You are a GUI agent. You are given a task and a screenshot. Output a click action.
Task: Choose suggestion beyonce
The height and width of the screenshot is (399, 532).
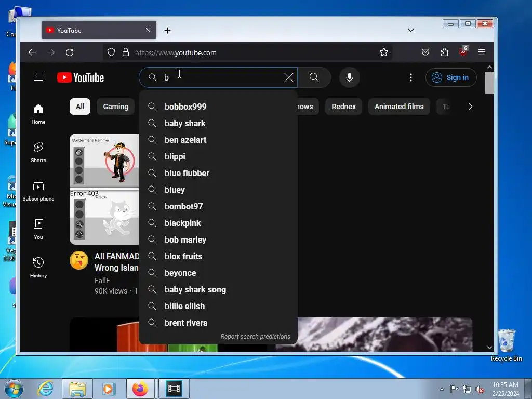[x=218, y=273]
